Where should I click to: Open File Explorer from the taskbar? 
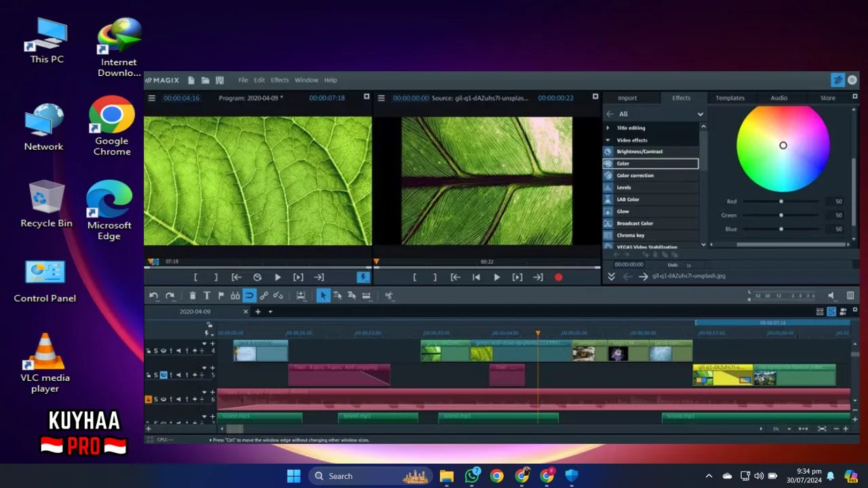tap(446, 476)
